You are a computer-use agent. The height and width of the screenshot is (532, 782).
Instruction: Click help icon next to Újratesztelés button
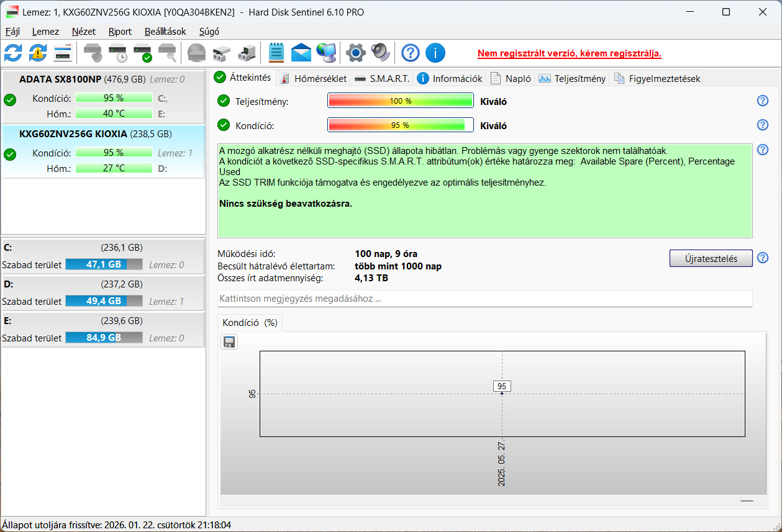coord(763,258)
